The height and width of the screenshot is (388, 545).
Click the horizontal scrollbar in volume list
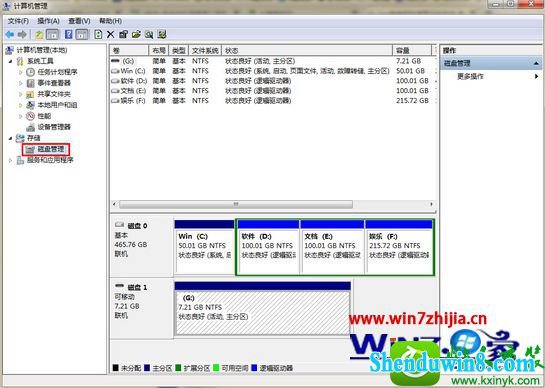pyautogui.click(x=236, y=204)
